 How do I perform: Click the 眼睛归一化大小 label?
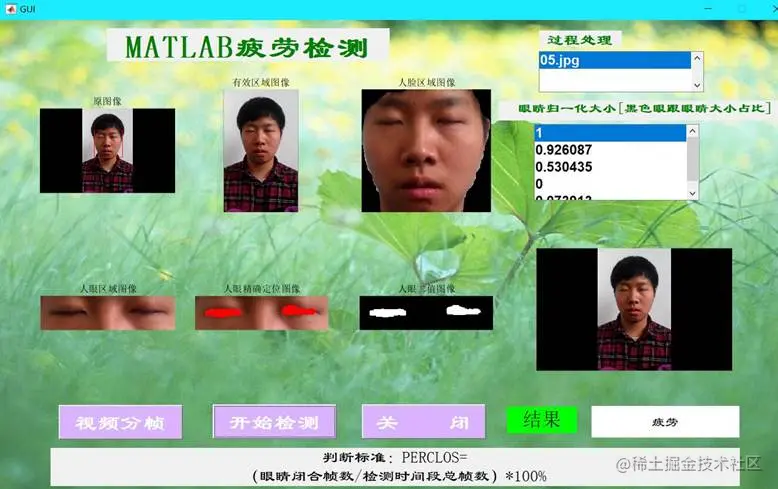(x=637, y=109)
